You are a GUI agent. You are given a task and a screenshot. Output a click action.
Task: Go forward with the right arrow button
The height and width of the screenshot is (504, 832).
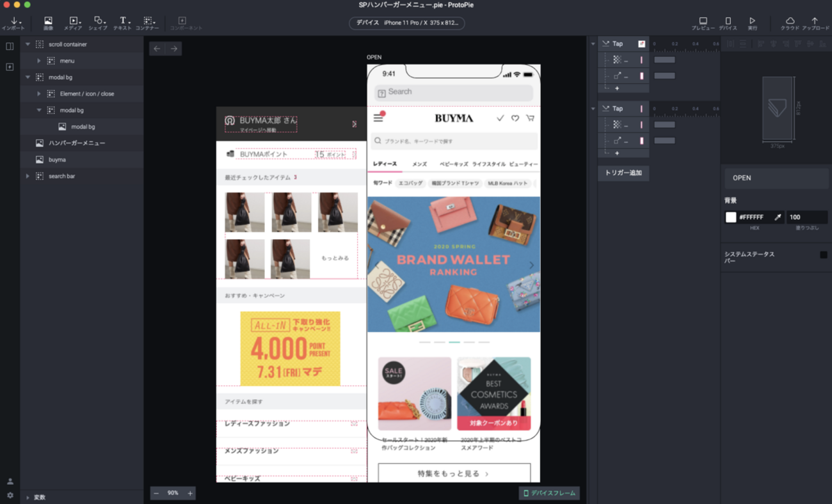(173, 49)
